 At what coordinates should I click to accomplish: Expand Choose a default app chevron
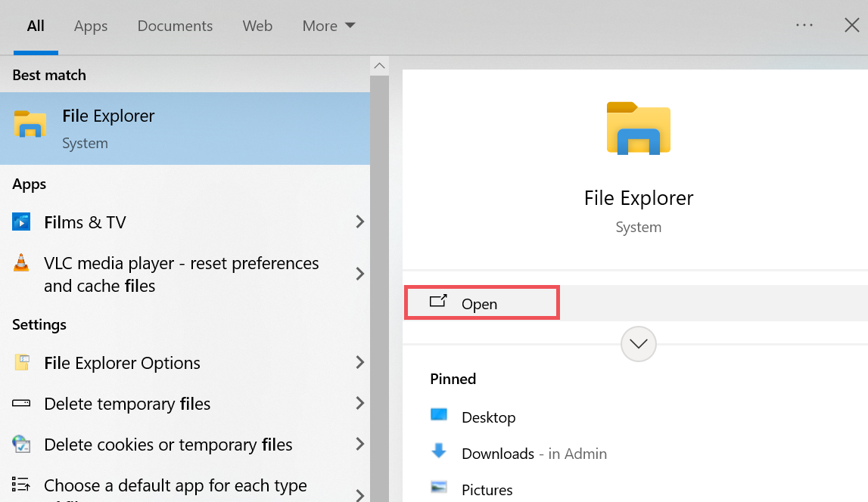coord(359,494)
